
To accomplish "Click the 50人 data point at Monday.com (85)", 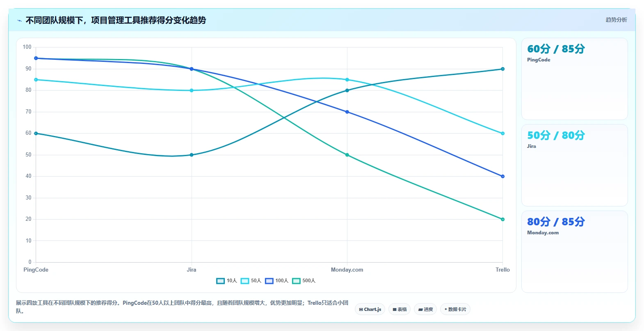I will 347,80.
